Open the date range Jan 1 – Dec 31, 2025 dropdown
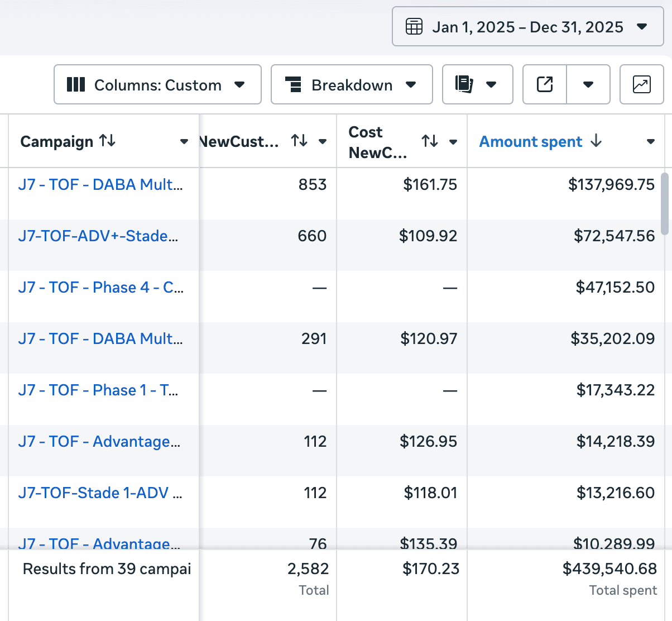The height and width of the screenshot is (621, 672). coord(528,27)
